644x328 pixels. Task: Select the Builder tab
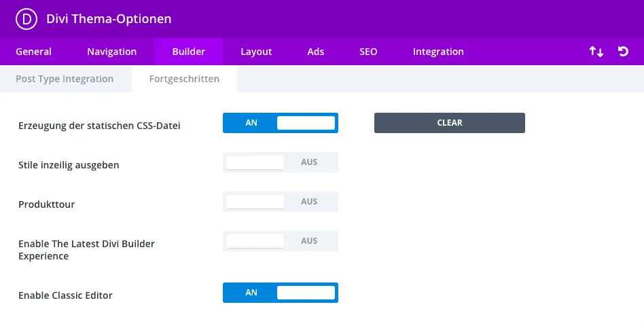189,52
